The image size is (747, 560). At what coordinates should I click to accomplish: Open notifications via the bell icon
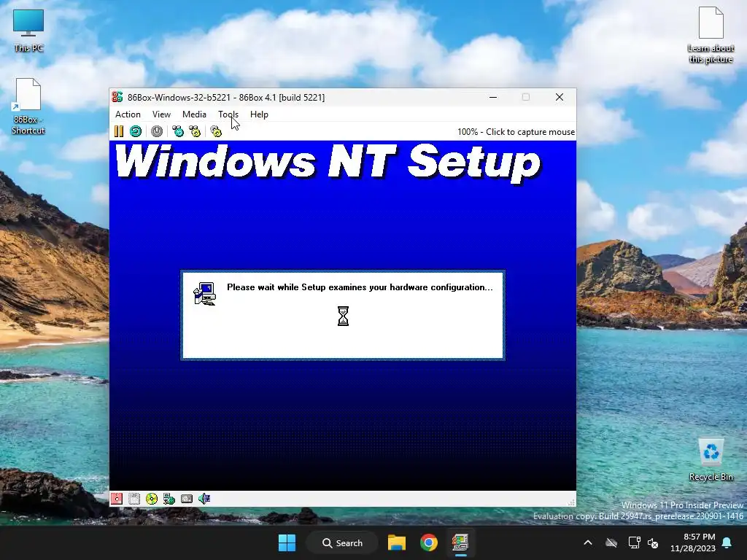click(727, 542)
